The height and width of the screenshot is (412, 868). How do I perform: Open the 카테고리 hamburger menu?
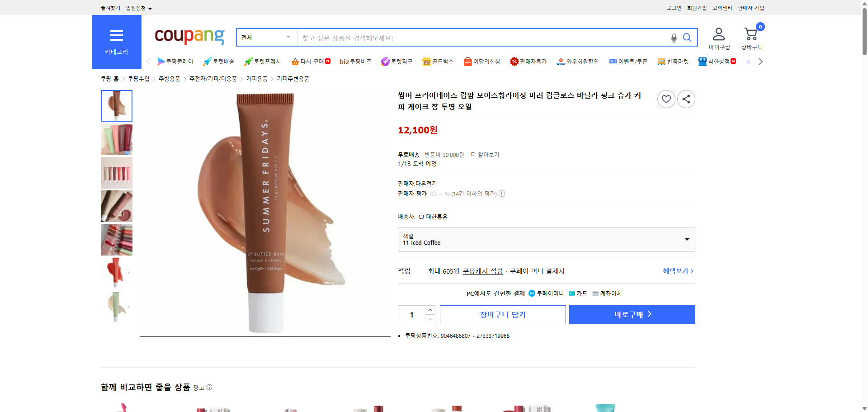[116, 35]
